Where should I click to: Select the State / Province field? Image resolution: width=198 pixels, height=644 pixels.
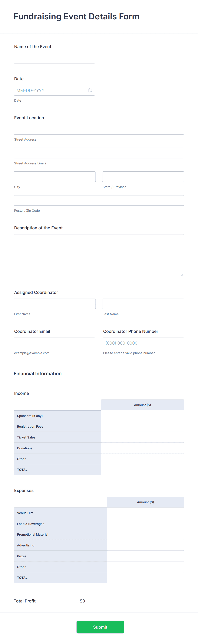[x=143, y=177]
